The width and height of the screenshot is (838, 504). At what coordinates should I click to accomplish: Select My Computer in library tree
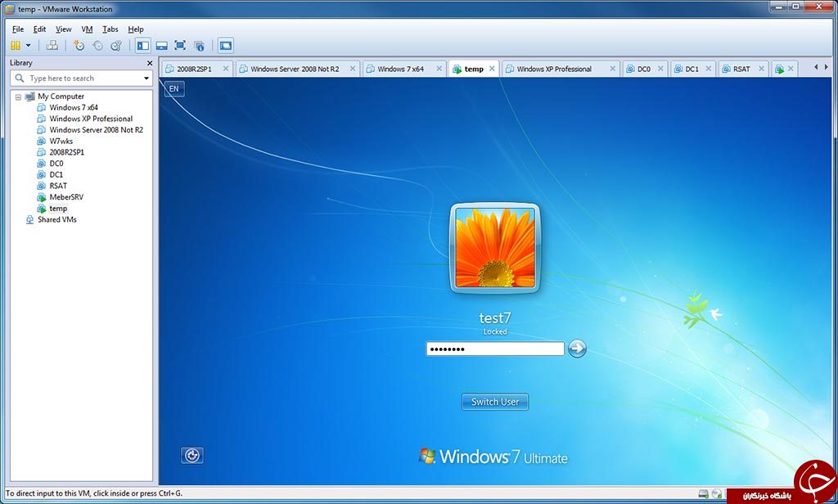click(x=61, y=97)
